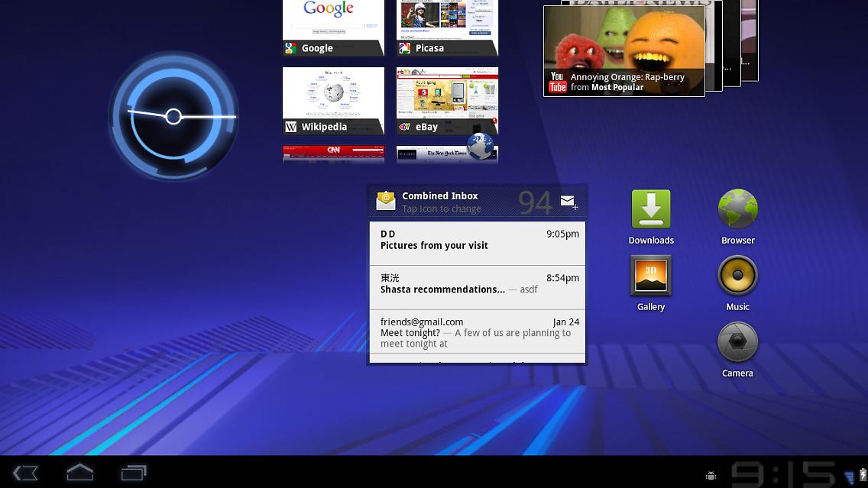
Task: Open the analog clock widget
Action: [x=173, y=116]
